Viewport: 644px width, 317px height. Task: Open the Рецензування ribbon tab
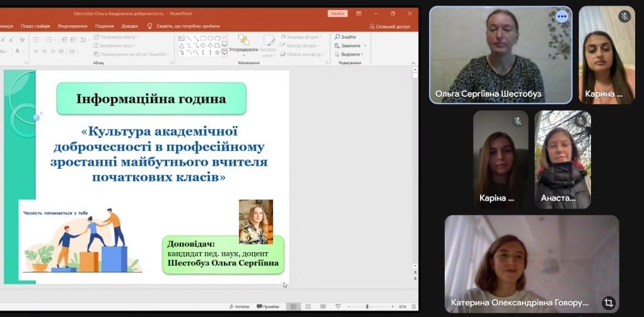(72, 26)
